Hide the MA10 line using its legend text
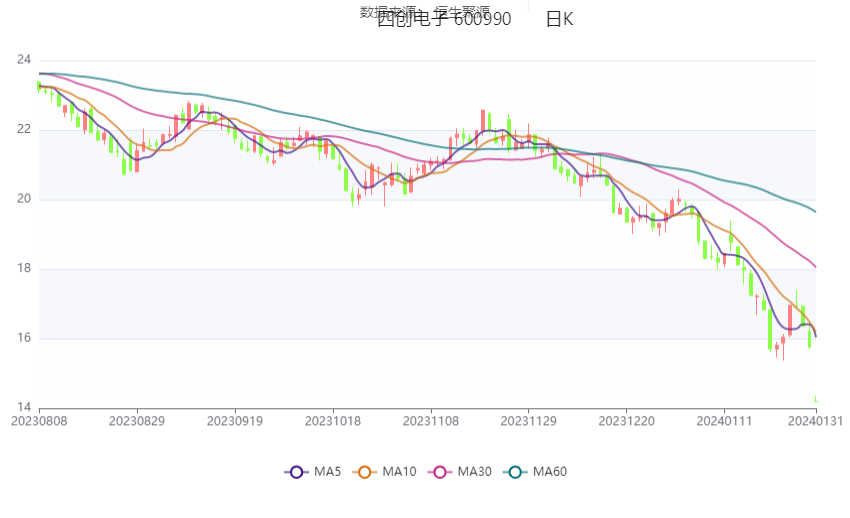 (x=399, y=472)
